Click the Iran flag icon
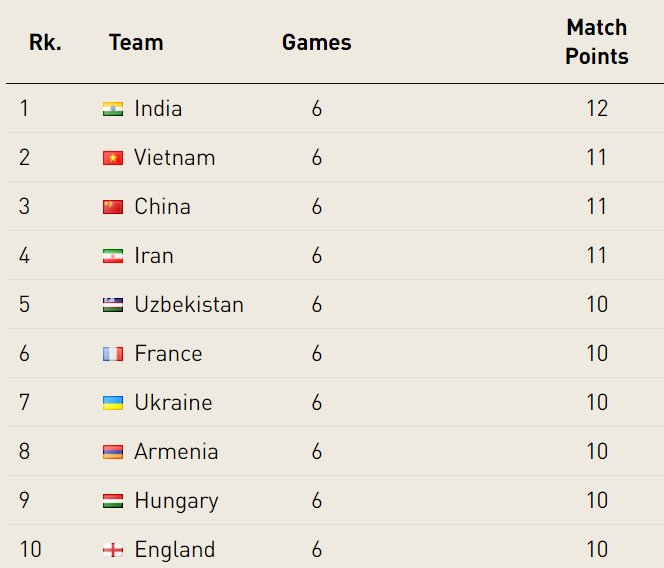The width and height of the screenshot is (664, 568). (113, 256)
